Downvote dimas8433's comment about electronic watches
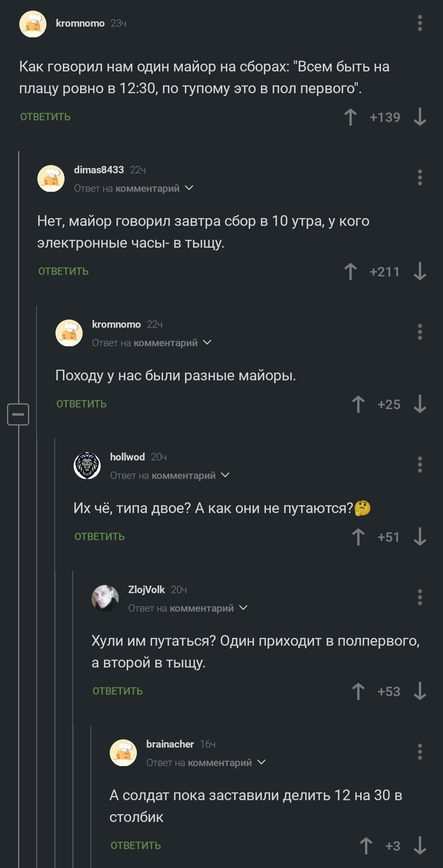This screenshot has width=443, height=868. [x=419, y=271]
